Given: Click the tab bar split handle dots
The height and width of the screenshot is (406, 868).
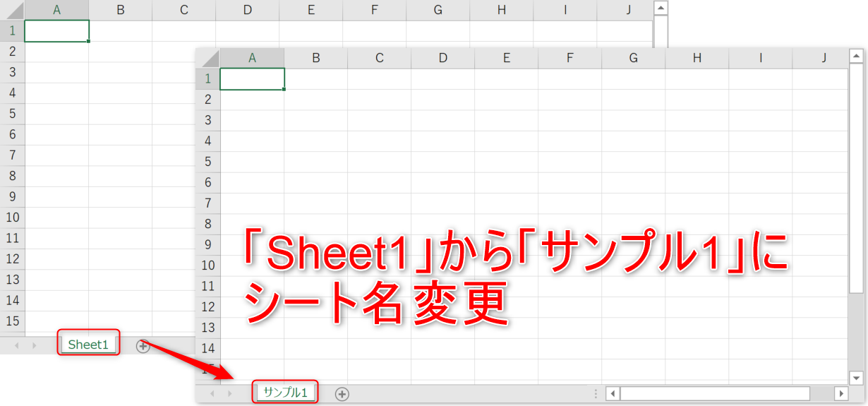Looking at the screenshot, I should pos(596,393).
